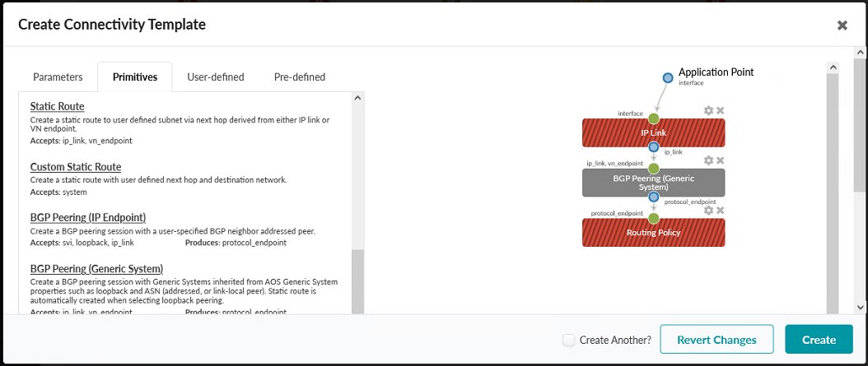Viewport: 868px width, 366px height.
Task: Click BGP Peering's protocol_endpoint output connector
Action: click(x=654, y=197)
